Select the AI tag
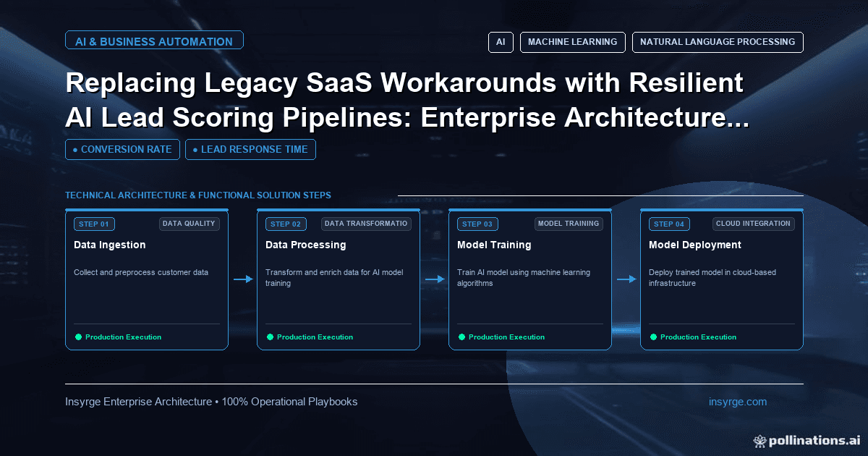The width and height of the screenshot is (868, 456). pos(501,42)
